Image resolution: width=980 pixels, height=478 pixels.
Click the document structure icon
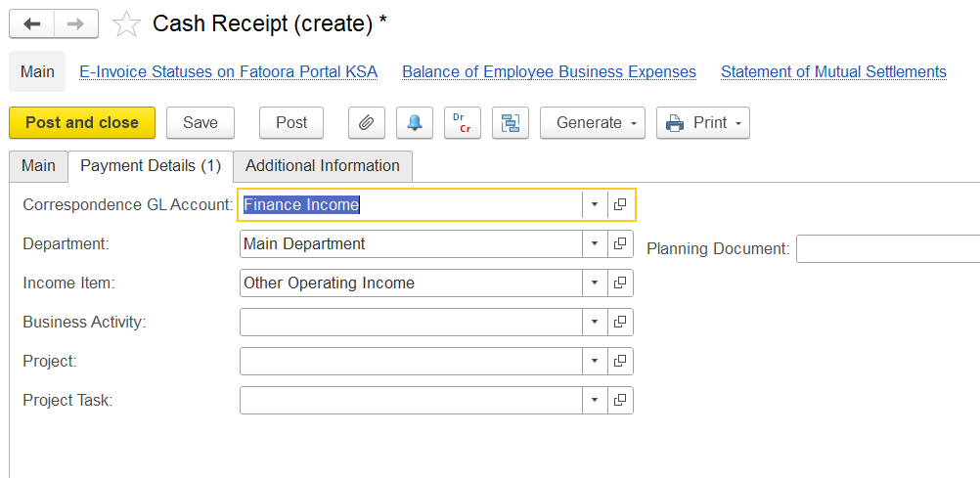(511, 123)
